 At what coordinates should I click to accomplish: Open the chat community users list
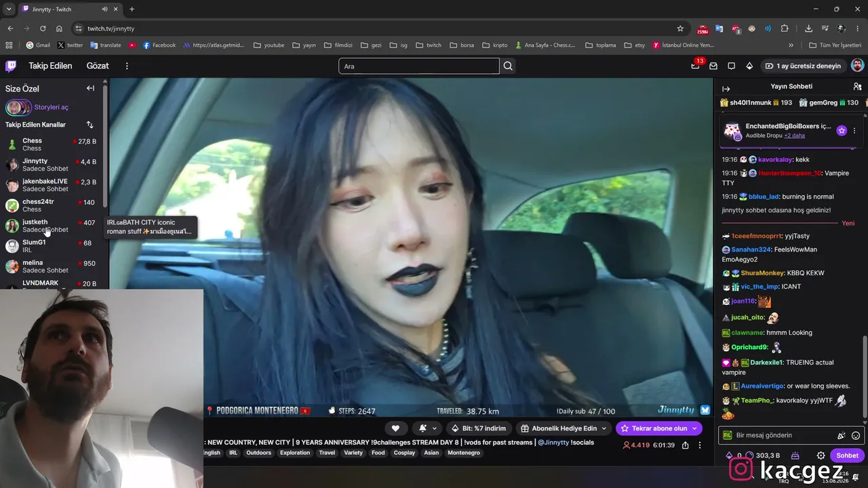point(857,87)
